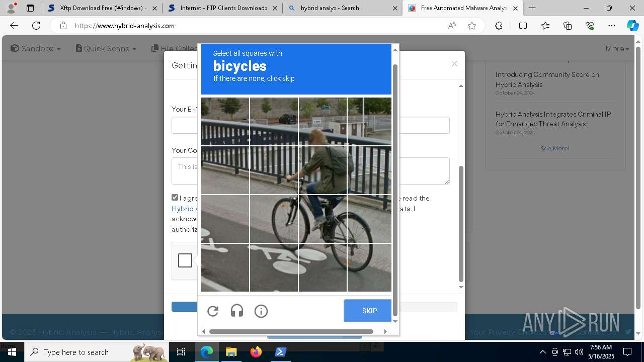Select the tile with the painted bike lane symbol
Screen dimensions: 644x362
point(274,267)
